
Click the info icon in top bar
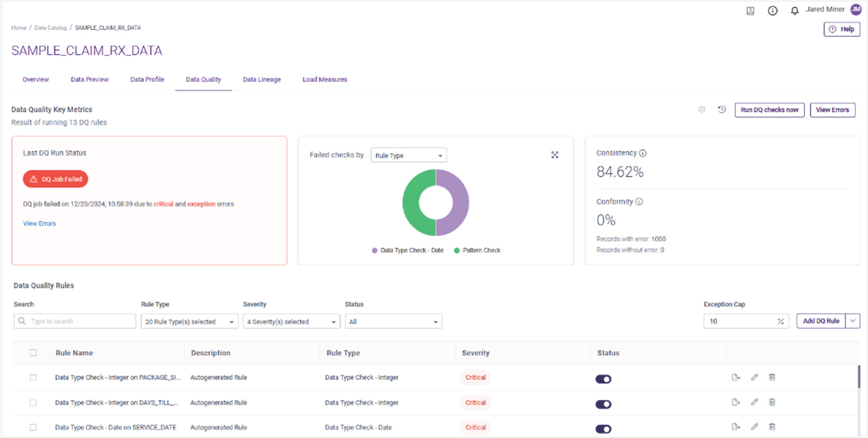click(x=773, y=10)
